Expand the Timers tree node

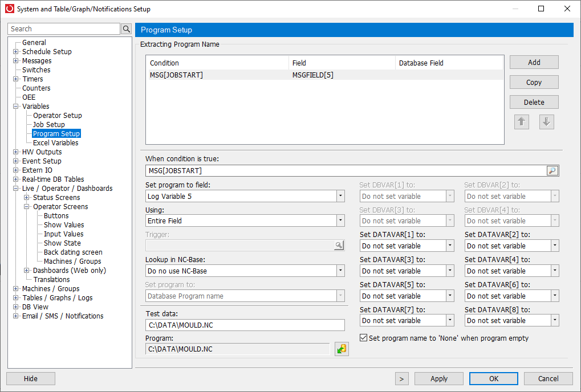(x=15, y=79)
